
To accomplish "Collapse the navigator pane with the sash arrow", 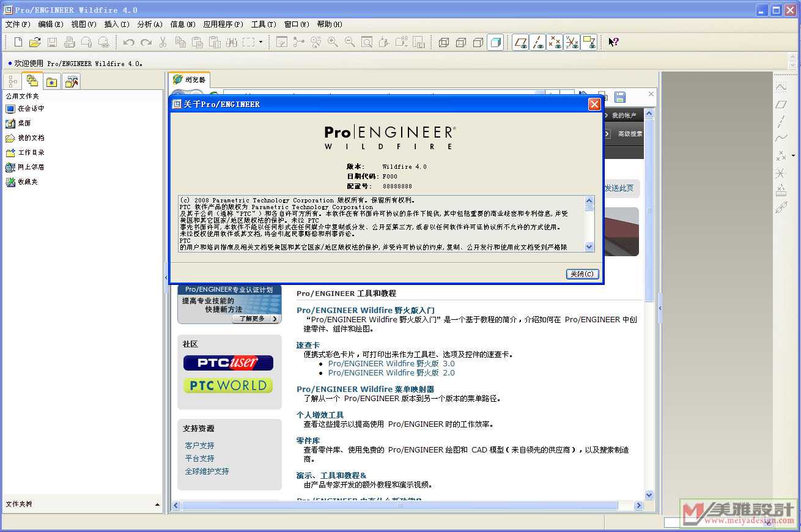I will click(166, 278).
